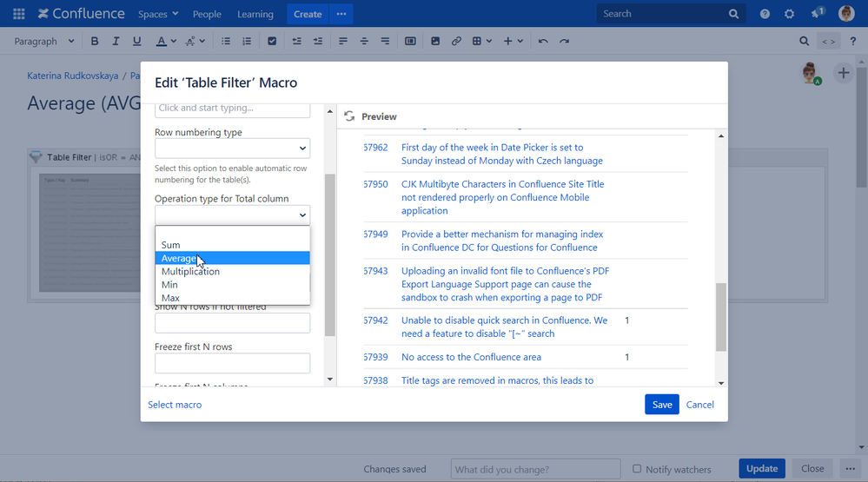Open the Learning menu

click(255, 14)
